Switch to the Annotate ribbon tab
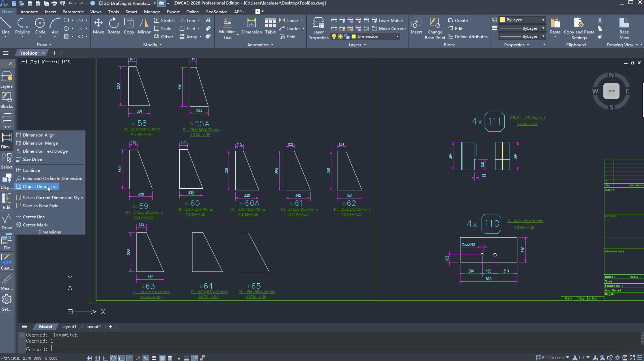 [x=29, y=12]
